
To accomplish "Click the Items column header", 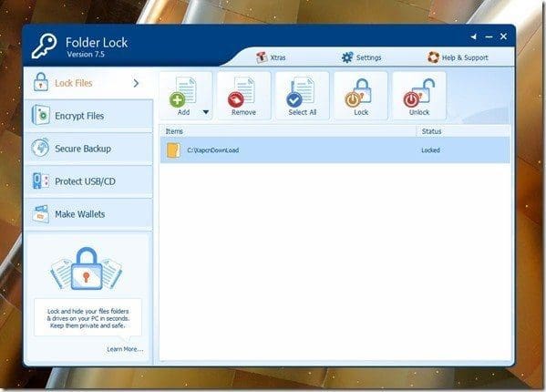I will click(x=288, y=131).
